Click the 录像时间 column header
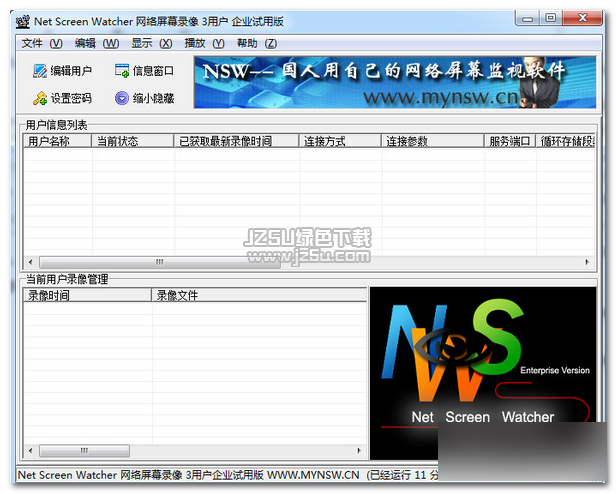 click(x=88, y=295)
